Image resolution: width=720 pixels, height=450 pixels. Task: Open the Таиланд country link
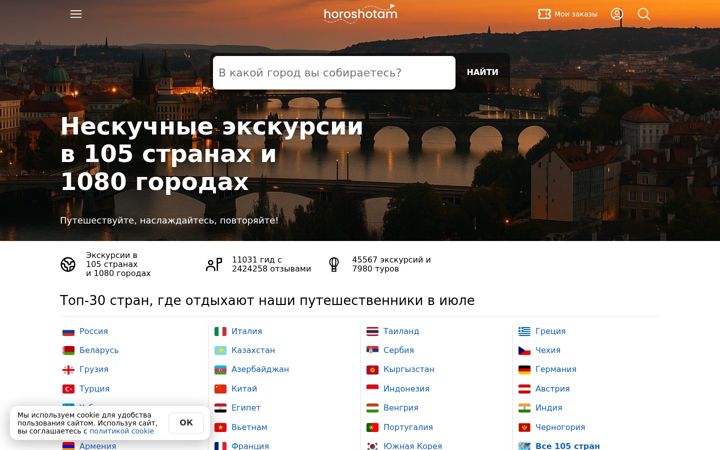401,331
